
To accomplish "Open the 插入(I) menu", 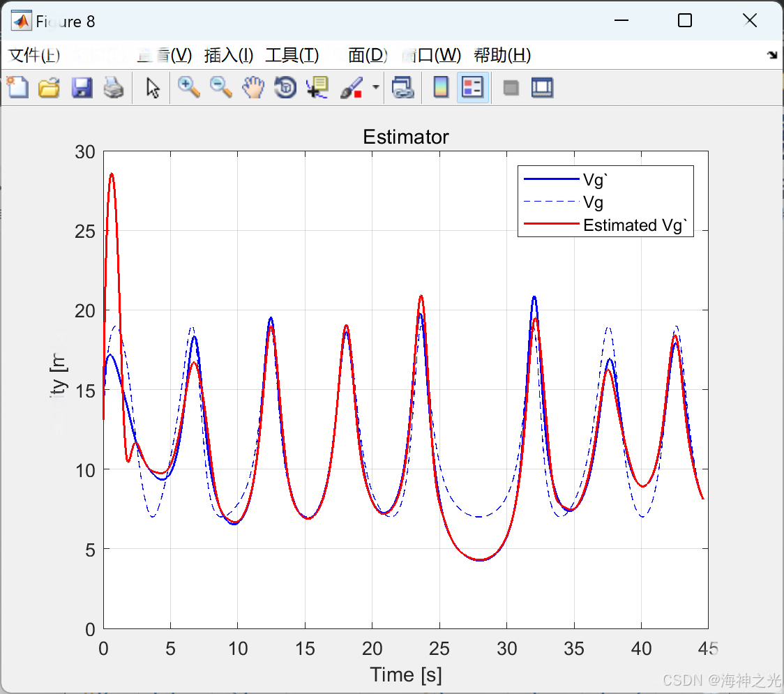I will pos(229,55).
